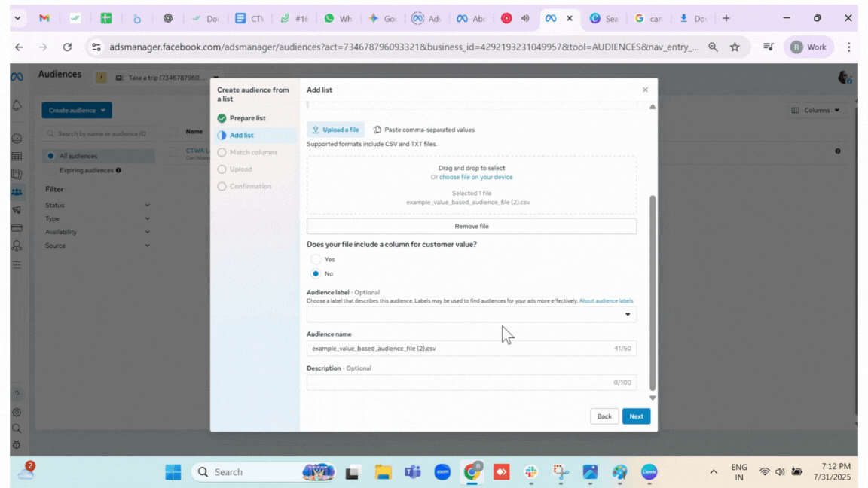Close the Add list dialog
868x488 pixels.
pos(645,90)
